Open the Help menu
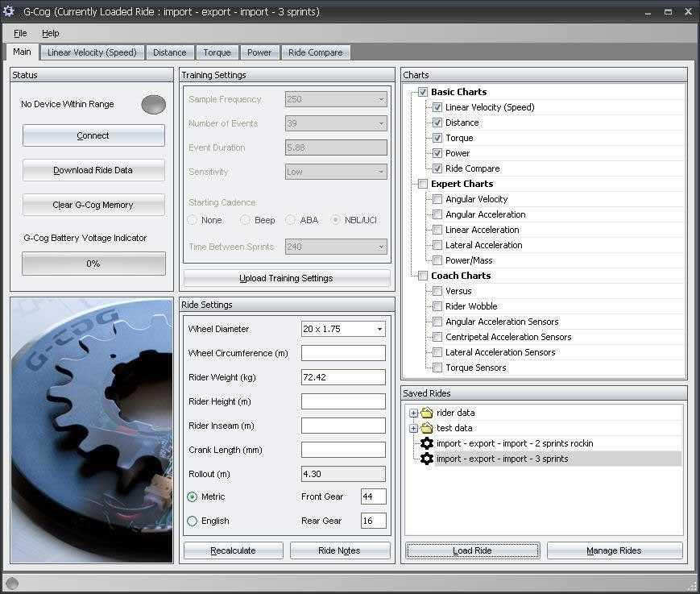Screen dimensions: 700x594 [51, 33]
